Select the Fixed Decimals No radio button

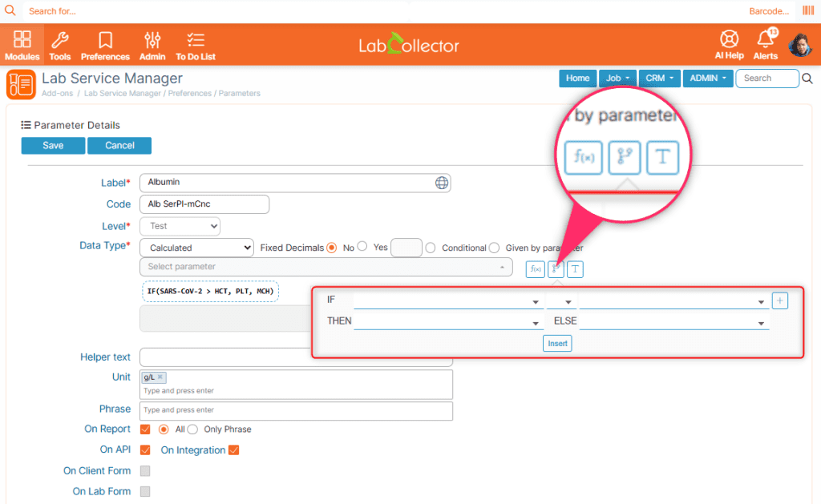tap(331, 248)
